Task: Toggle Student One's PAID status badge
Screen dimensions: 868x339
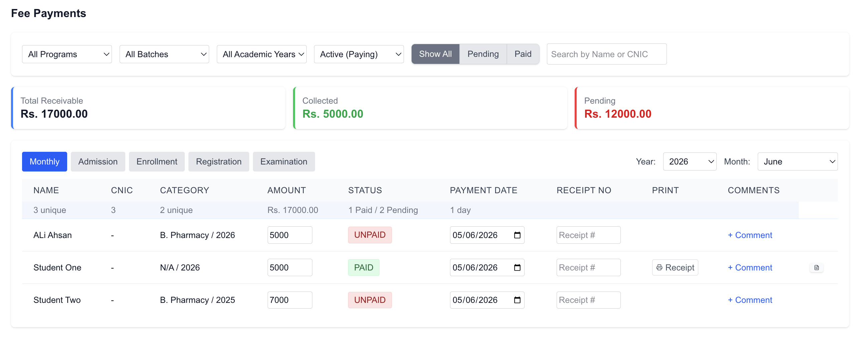Action: [x=364, y=267]
